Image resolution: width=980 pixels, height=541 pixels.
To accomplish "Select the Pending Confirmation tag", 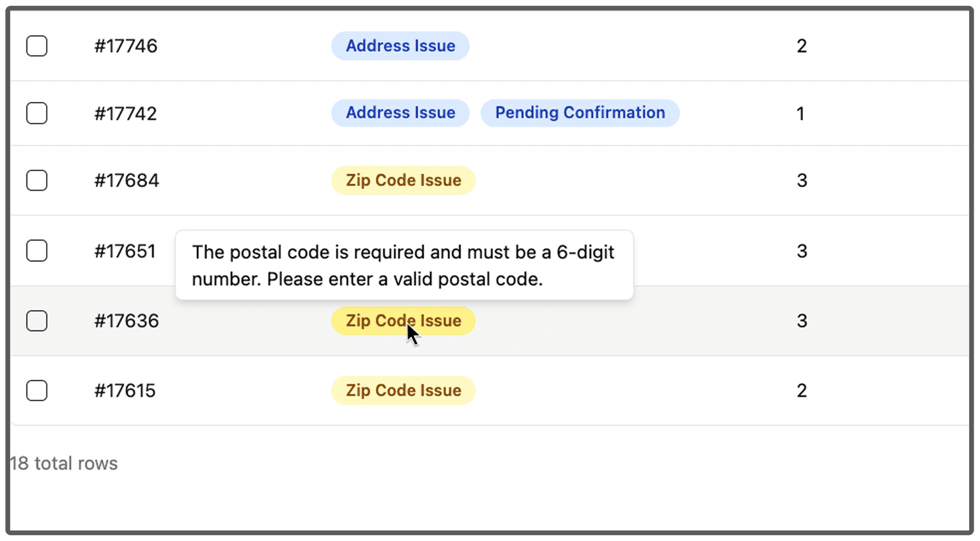I will [x=580, y=113].
